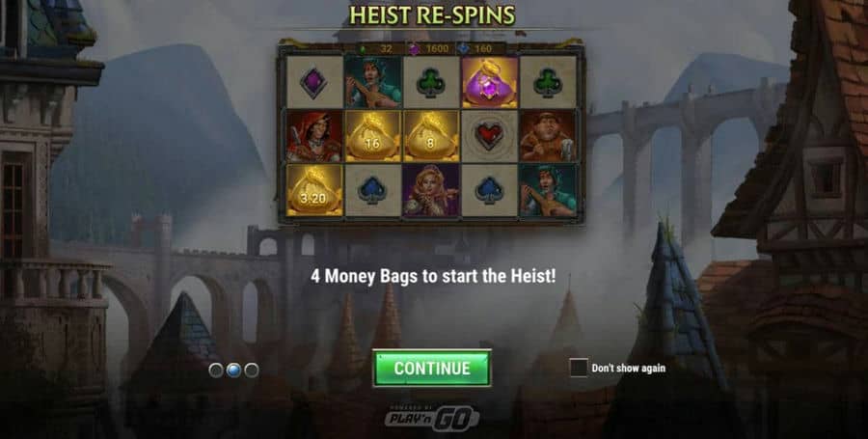Click the money bag showing 8

(x=431, y=136)
